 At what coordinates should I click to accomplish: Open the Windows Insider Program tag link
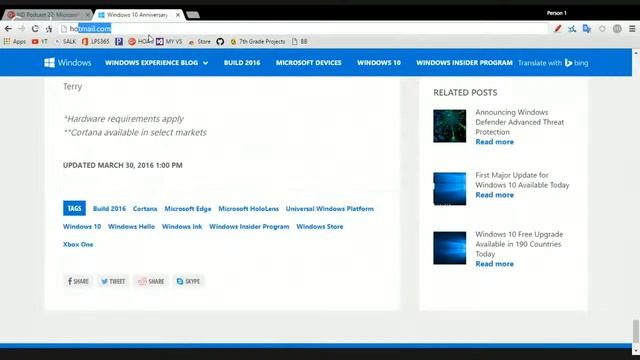coord(249,227)
